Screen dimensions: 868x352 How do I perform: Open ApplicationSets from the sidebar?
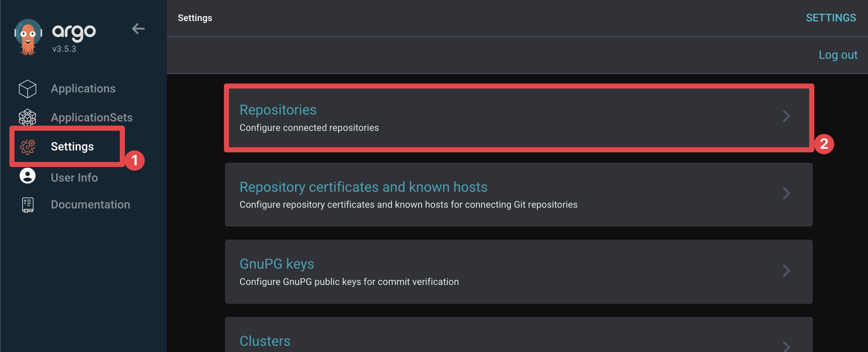pyautogui.click(x=92, y=117)
